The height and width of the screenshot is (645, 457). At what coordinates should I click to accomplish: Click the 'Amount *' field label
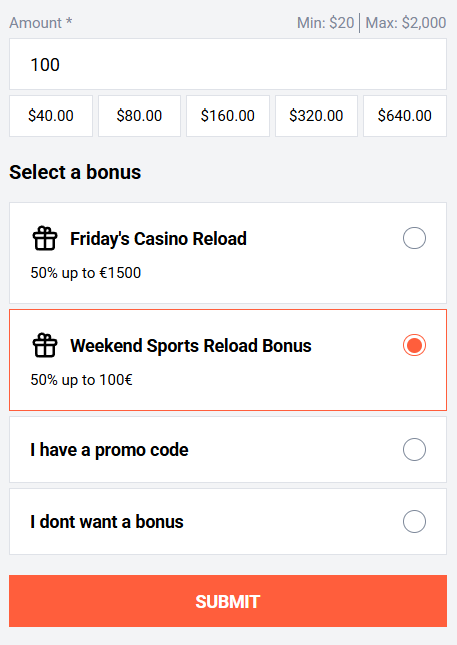pyautogui.click(x=41, y=23)
